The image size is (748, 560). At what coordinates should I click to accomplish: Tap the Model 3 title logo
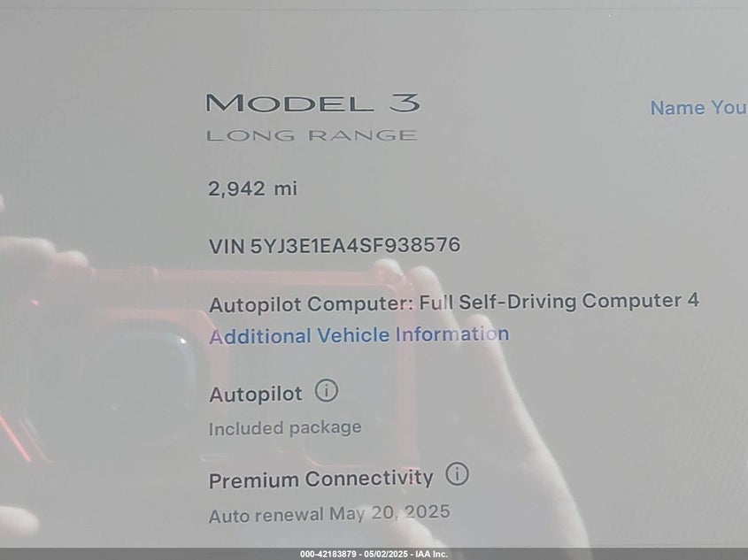(313, 103)
